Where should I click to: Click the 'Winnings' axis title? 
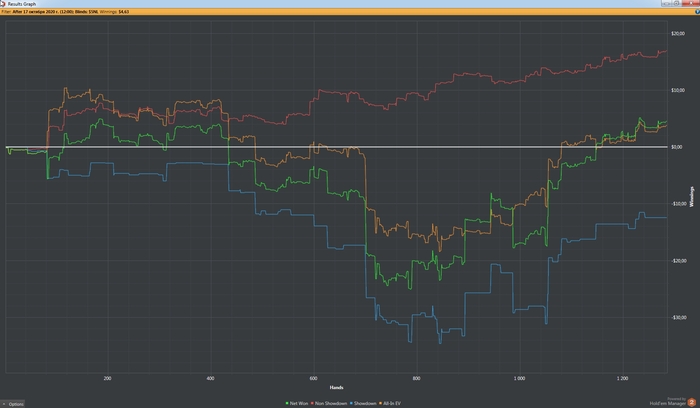click(x=692, y=197)
